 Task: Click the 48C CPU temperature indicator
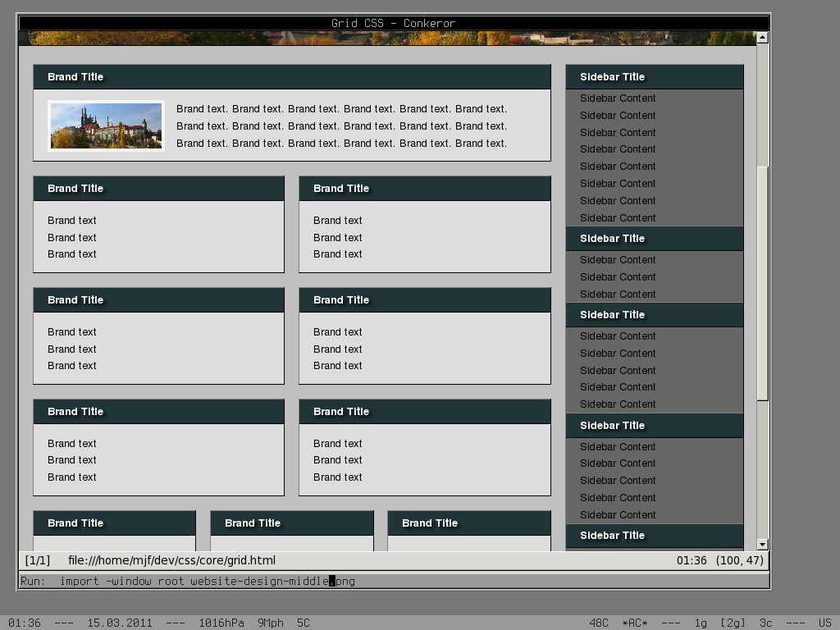point(599,623)
